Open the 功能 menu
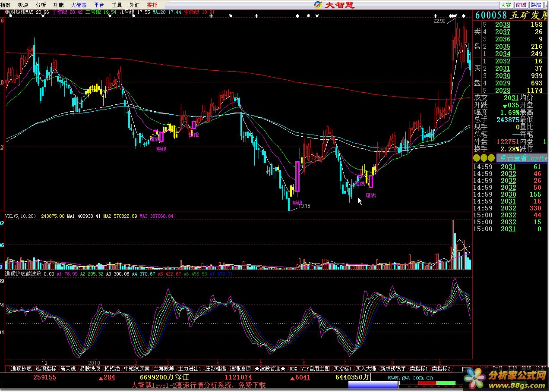 [58, 5]
